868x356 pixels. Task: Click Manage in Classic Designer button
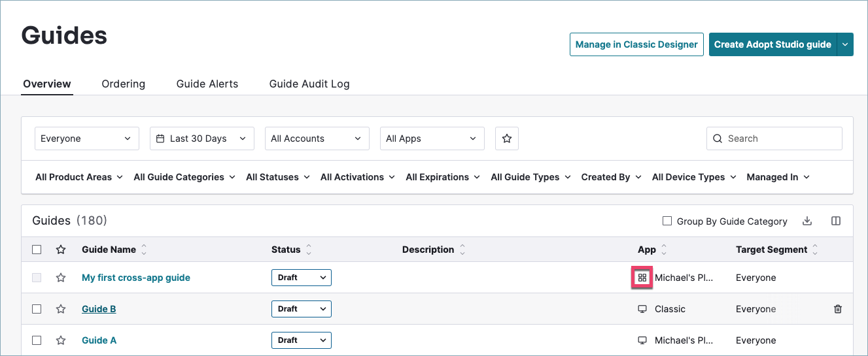[636, 44]
